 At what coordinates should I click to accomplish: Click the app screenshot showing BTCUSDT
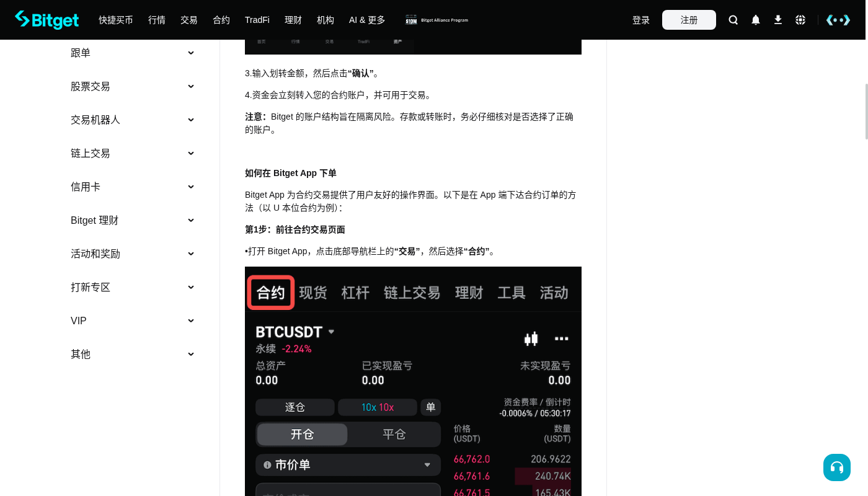[413, 381]
